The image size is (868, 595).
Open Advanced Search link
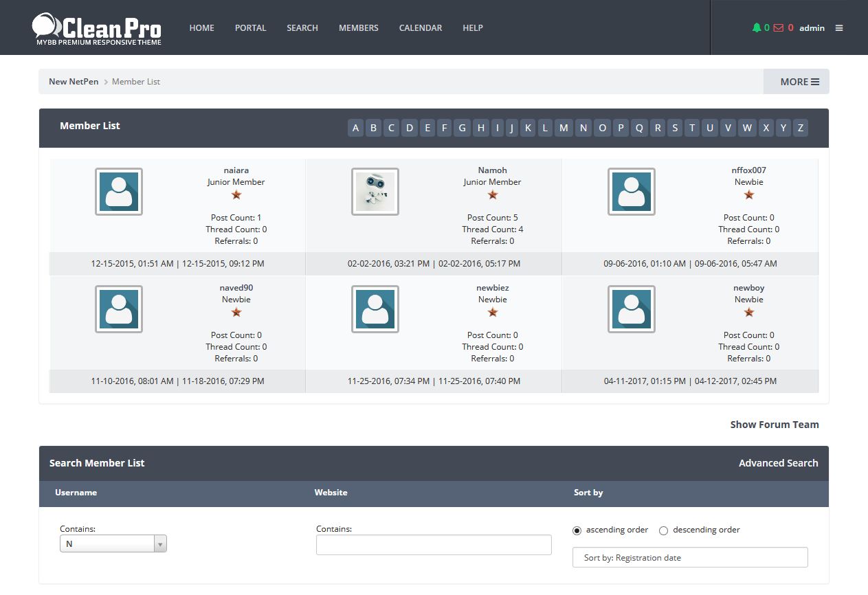tap(778, 463)
